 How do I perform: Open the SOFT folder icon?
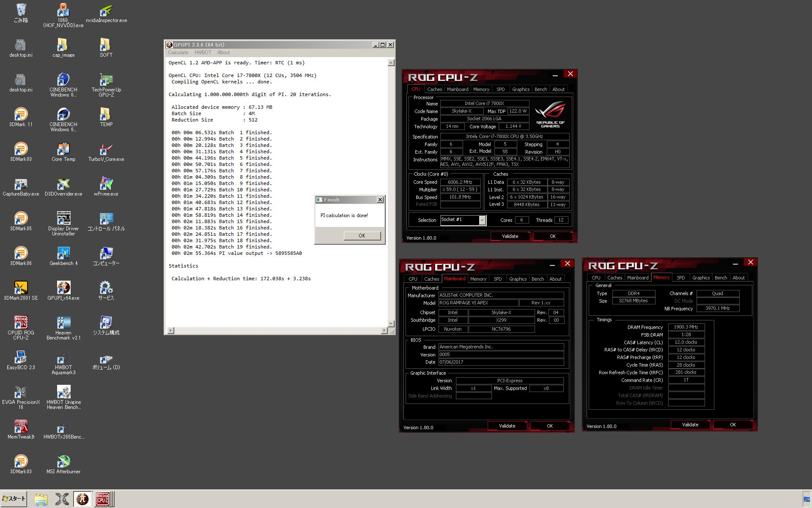point(106,48)
